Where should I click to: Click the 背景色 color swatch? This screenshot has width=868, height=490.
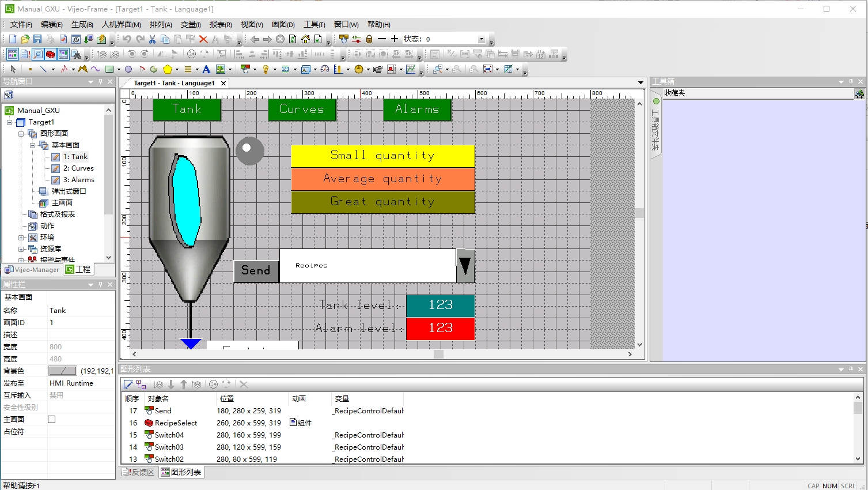(63, 371)
